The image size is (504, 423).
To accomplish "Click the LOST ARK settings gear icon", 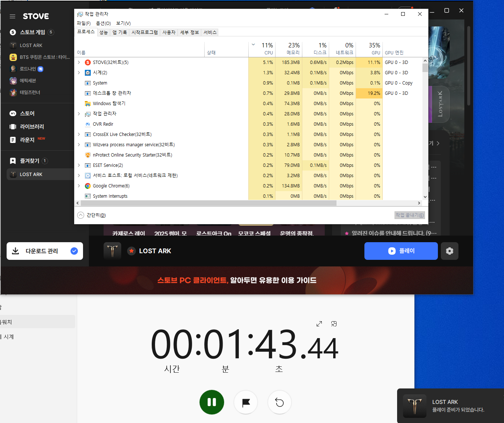I will pyautogui.click(x=449, y=251).
